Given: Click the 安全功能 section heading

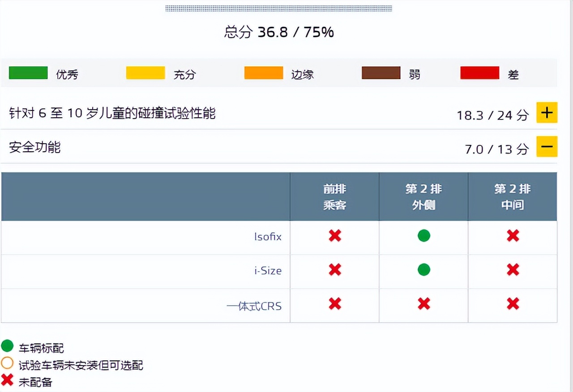Looking at the screenshot, I should [x=35, y=147].
